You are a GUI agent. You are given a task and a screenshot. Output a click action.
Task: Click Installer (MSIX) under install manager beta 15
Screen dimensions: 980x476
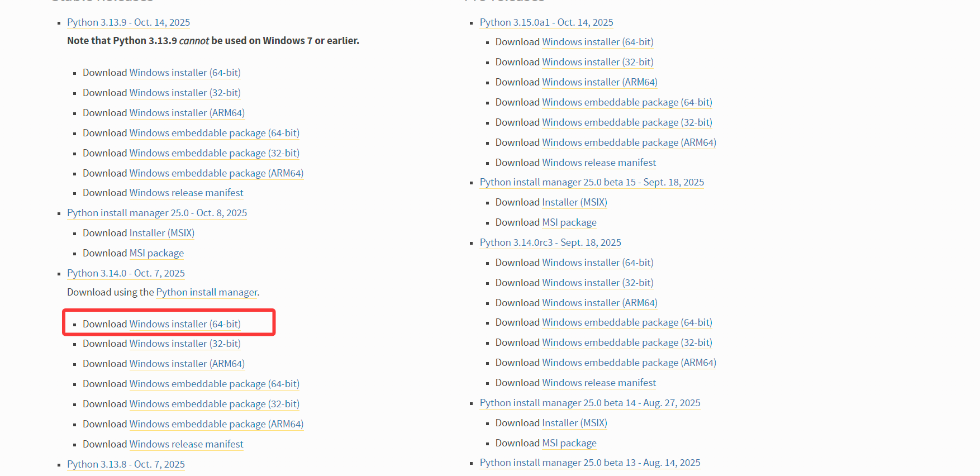pos(575,202)
